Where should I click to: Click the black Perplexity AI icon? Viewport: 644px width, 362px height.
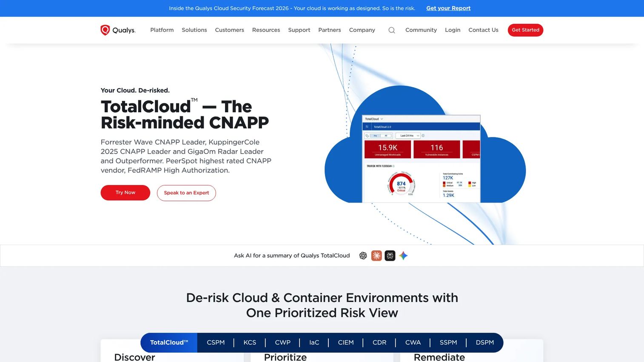coord(390,256)
